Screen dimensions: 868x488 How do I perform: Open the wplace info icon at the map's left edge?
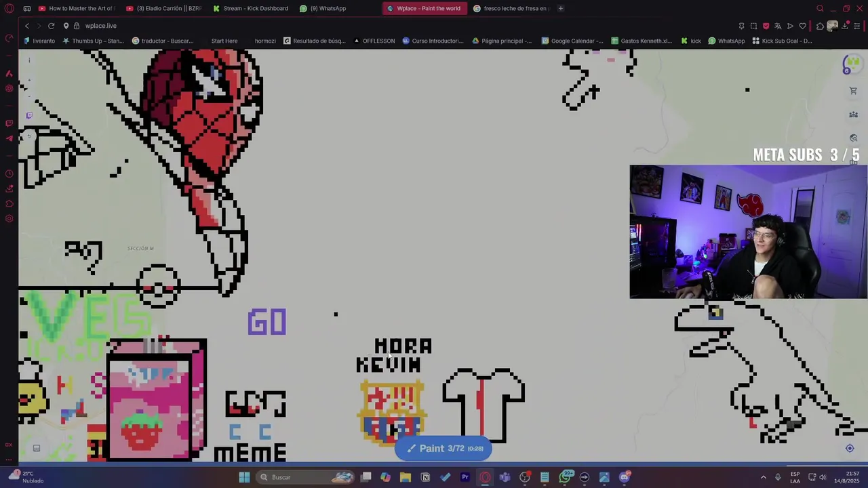[29, 60]
